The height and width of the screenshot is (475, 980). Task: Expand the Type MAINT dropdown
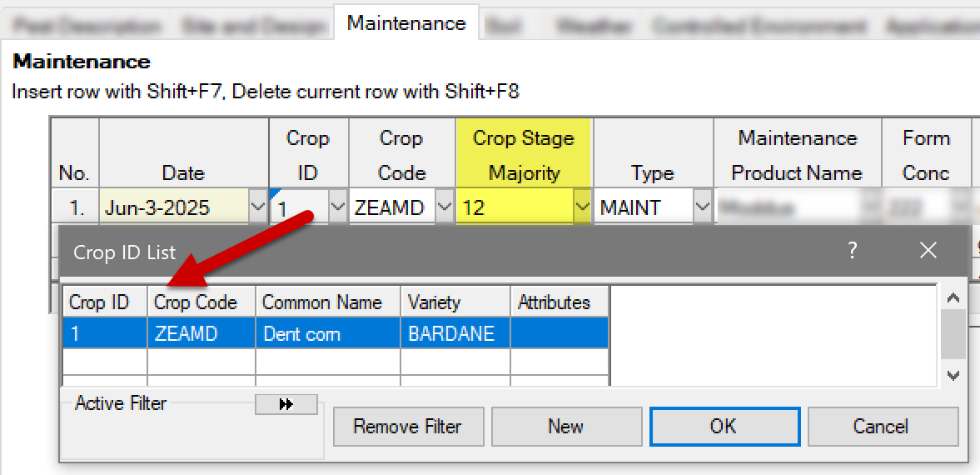[703, 207]
